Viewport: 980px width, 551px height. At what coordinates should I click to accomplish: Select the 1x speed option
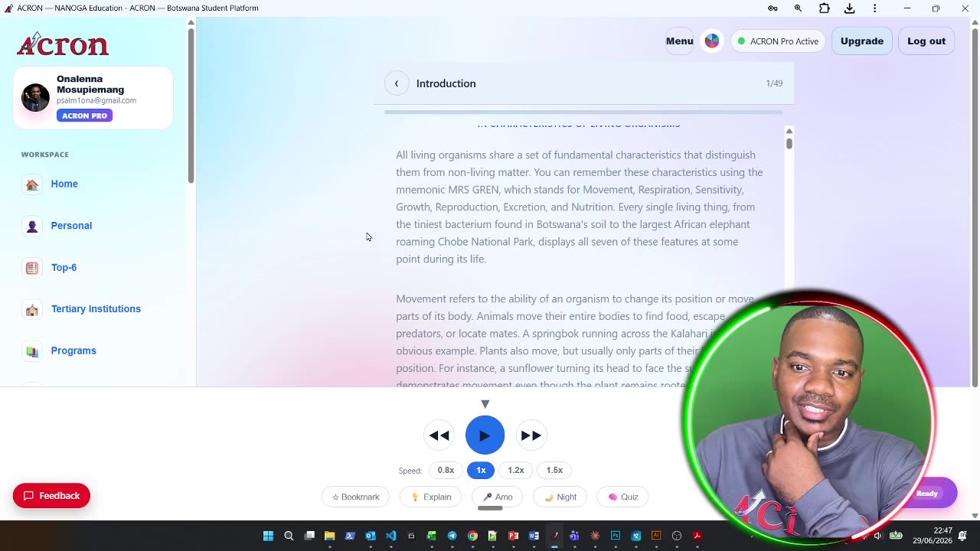tap(481, 470)
